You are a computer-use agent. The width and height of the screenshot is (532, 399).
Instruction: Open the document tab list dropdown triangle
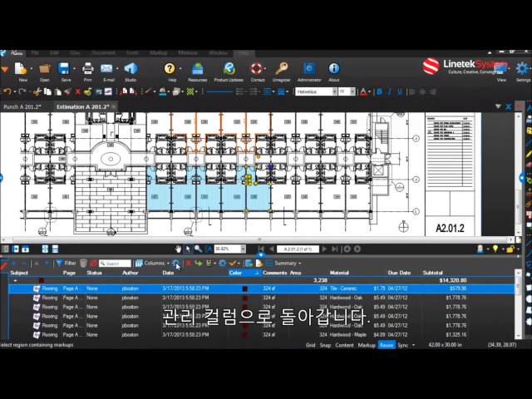(x=498, y=106)
